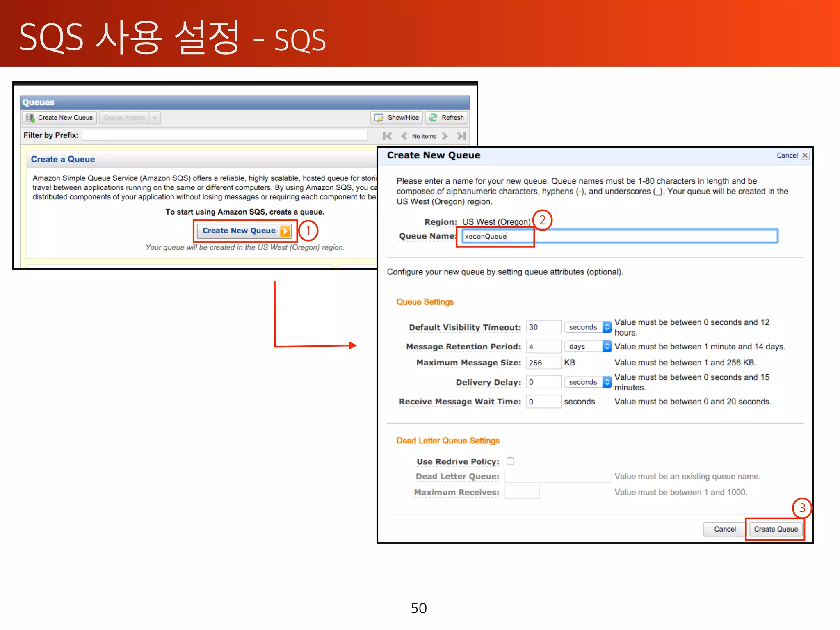This screenshot has height=630, width=840.
Task: Click the Create a Queue heading
Action: point(63,160)
